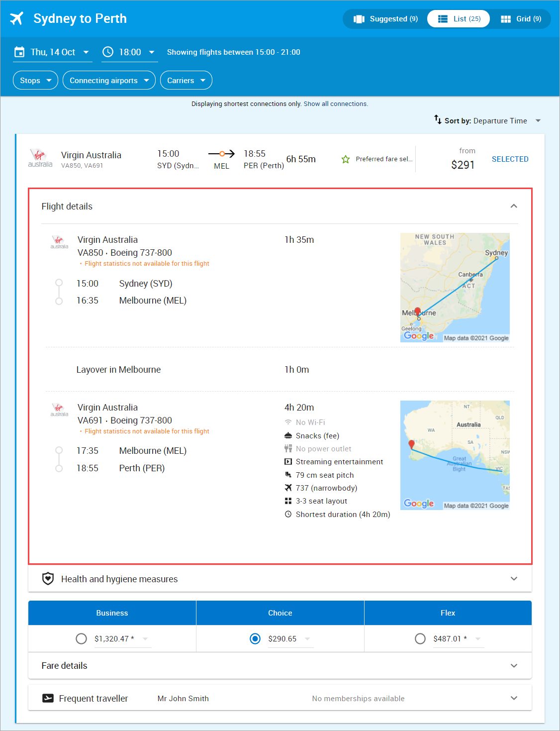Select the Choice fare radio button
The image size is (560, 731).
click(255, 638)
